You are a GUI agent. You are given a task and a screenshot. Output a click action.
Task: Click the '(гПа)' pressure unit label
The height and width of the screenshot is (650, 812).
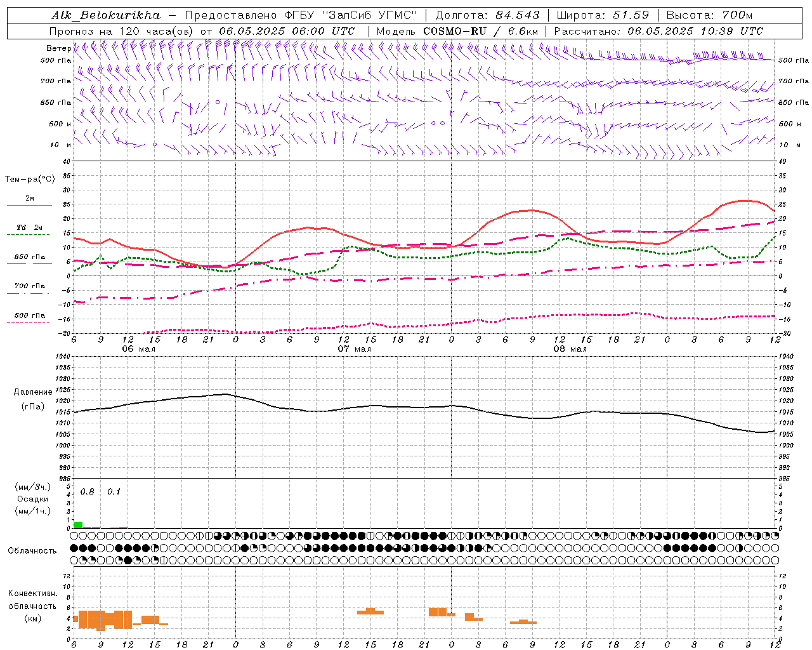tap(33, 407)
